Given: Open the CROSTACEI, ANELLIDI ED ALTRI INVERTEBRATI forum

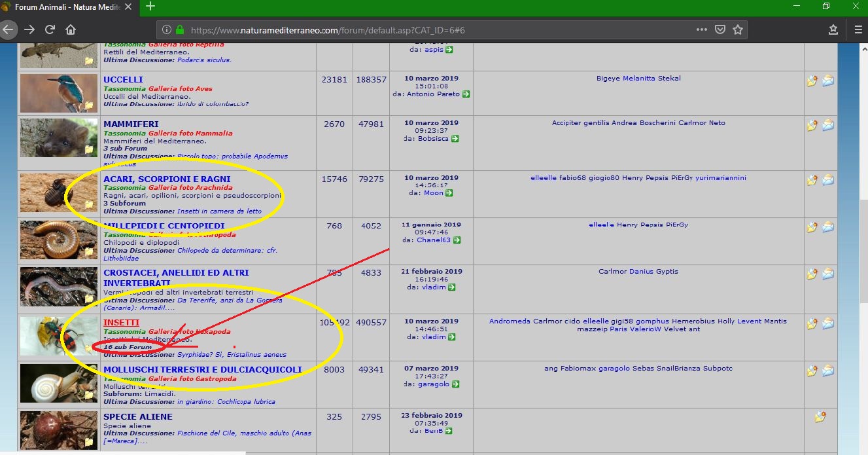Looking at the screenshot, I should click(x=176, y=278).
